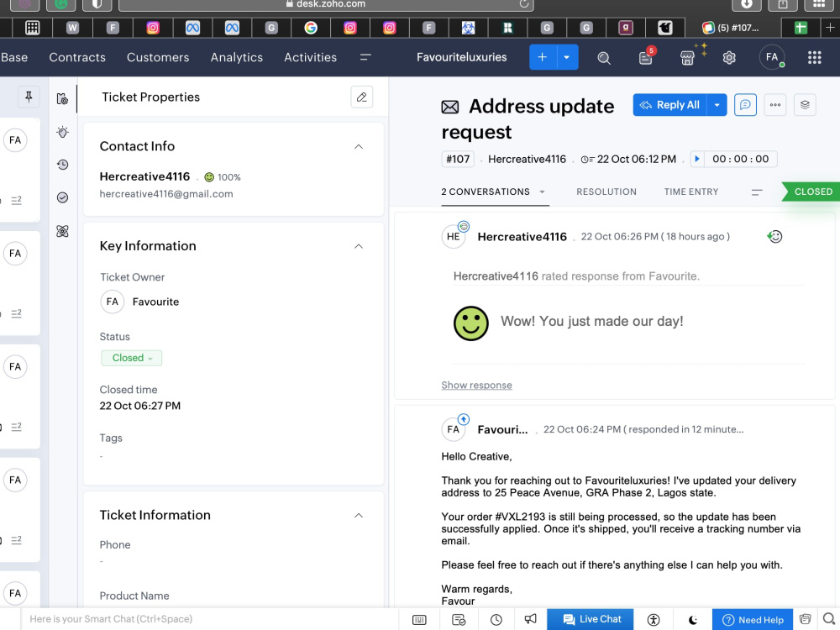Image resolution: width=840 pixels, height=630 pixels.
Task: Open ticket history clock sidebar icon
Action: tap(62, 165)
